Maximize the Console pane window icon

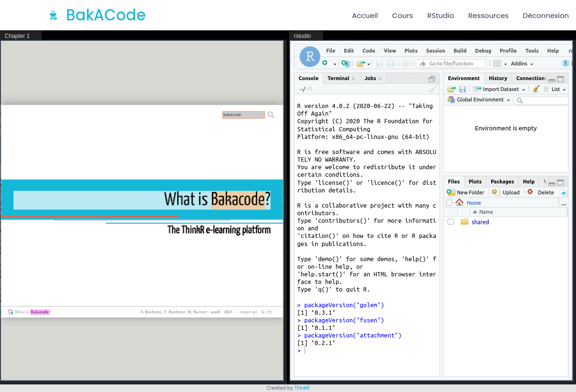pos(432,79)
